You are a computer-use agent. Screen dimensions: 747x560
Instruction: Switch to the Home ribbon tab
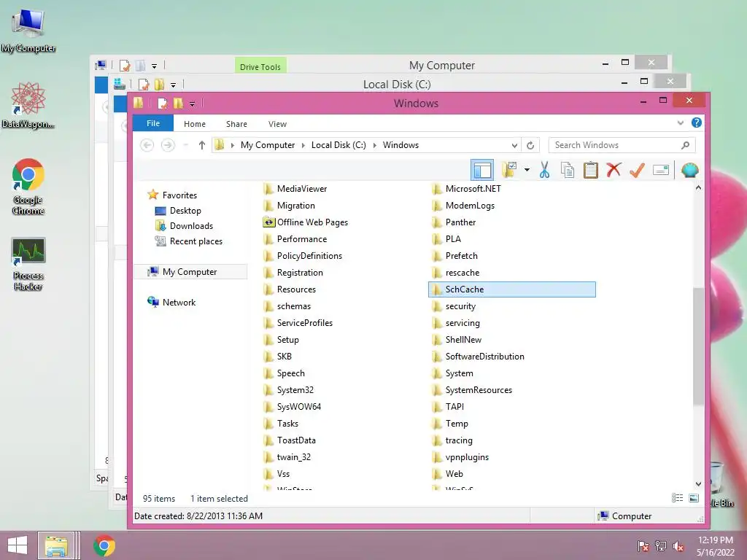(x=194, y=124)
